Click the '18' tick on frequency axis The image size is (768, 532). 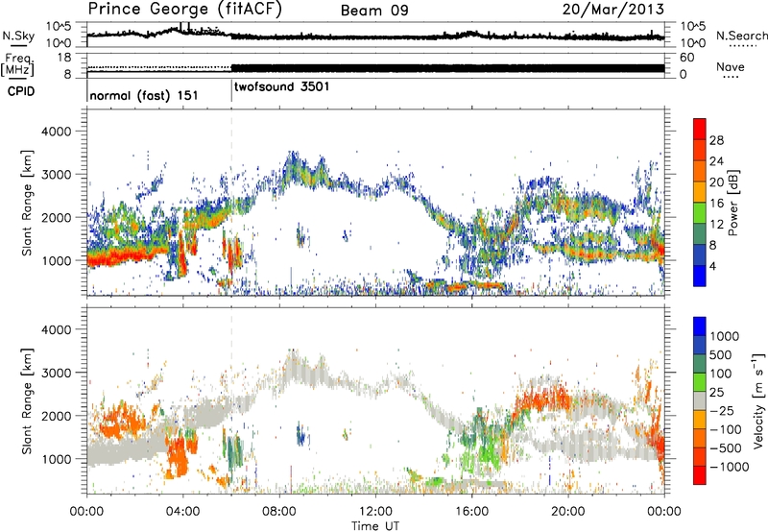64,58
